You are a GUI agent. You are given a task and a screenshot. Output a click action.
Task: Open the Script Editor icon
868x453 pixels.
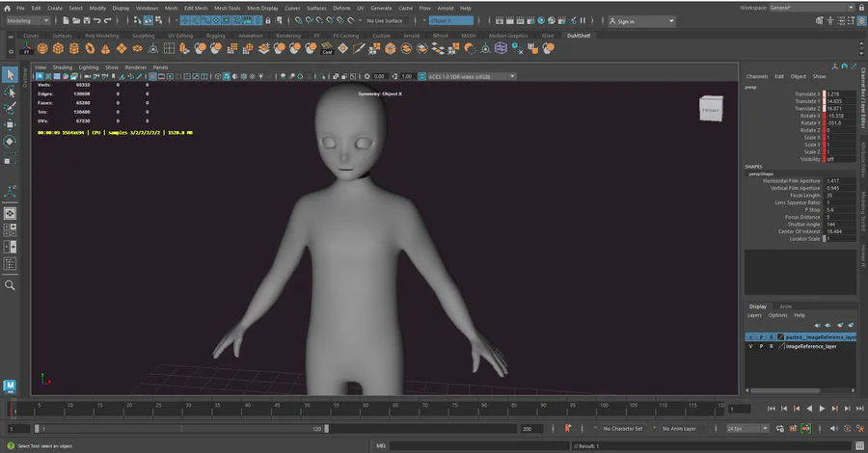click(859, 445)
